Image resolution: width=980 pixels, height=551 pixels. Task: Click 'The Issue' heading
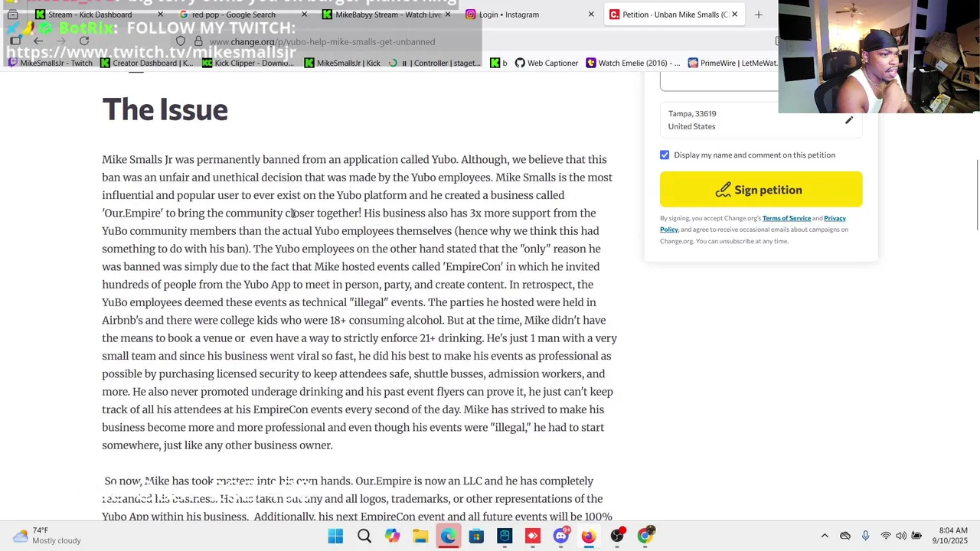tap(165, 109)
